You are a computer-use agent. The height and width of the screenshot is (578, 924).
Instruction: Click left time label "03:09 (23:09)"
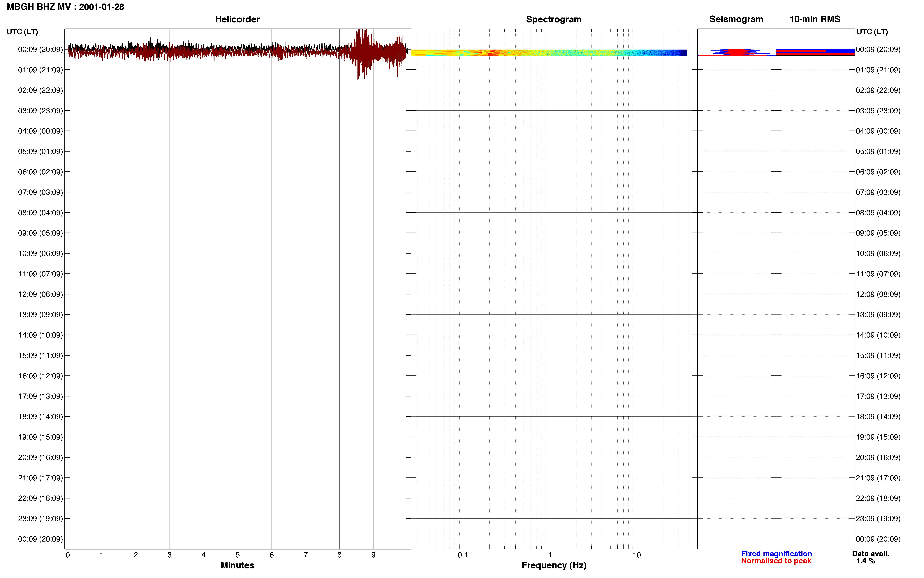click(x=40, y=111)
